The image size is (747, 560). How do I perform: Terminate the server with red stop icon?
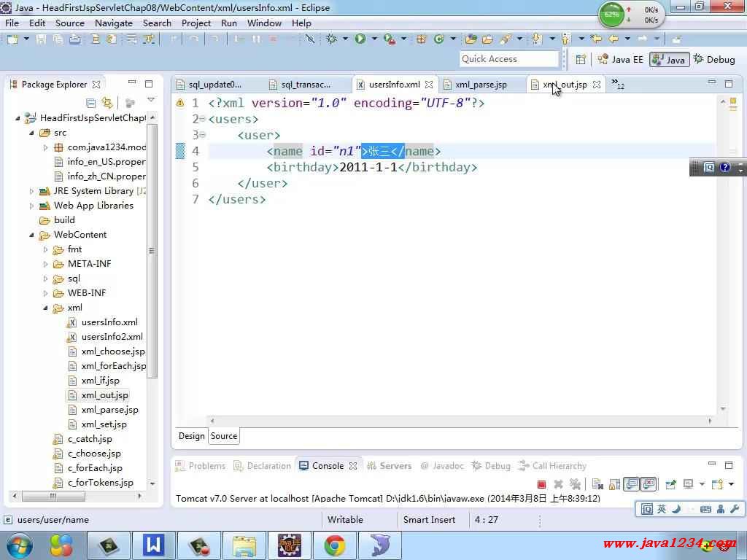[541, 483]
